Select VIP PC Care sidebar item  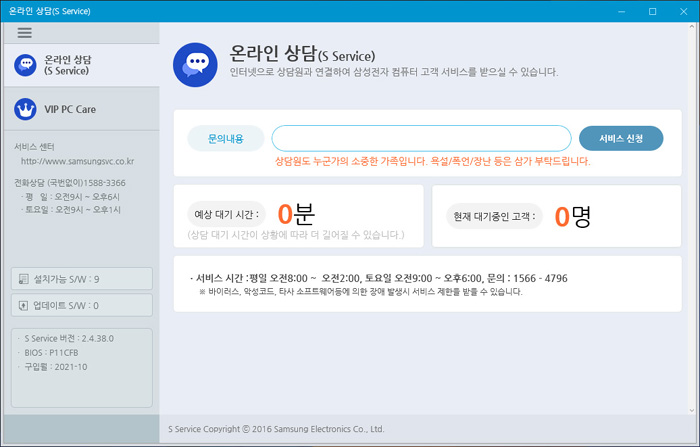(82, 109)
